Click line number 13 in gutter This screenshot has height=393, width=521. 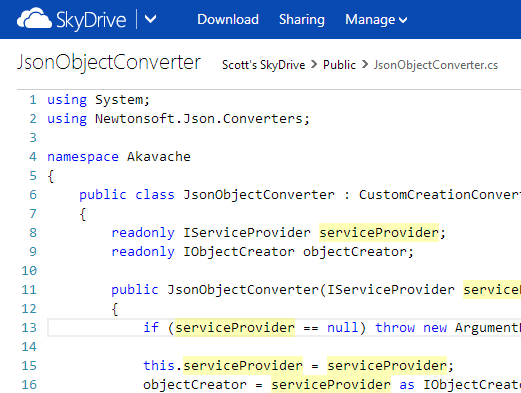[29, 328]
